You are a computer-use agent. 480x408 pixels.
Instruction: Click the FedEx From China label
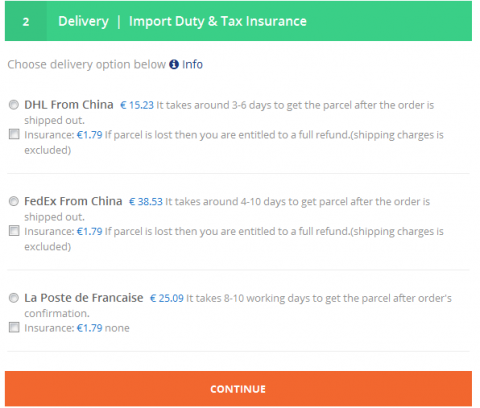pyautogui.click(x=73, y=201)
